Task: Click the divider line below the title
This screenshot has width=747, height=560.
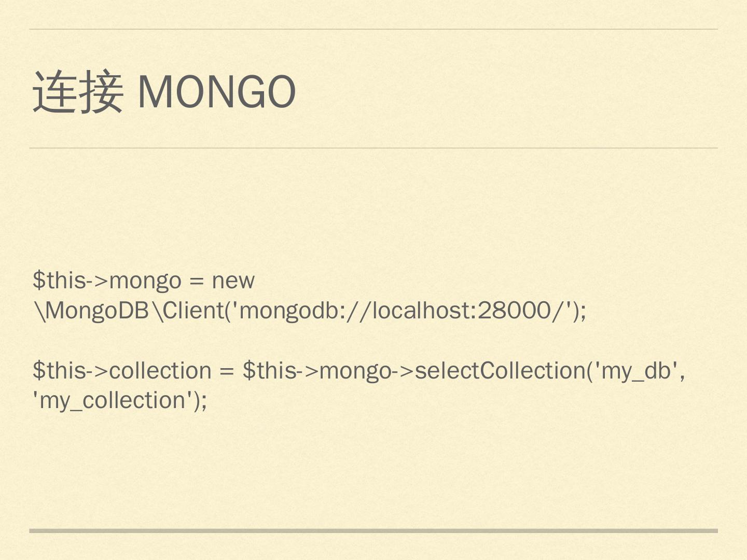Action: [374, 148]
